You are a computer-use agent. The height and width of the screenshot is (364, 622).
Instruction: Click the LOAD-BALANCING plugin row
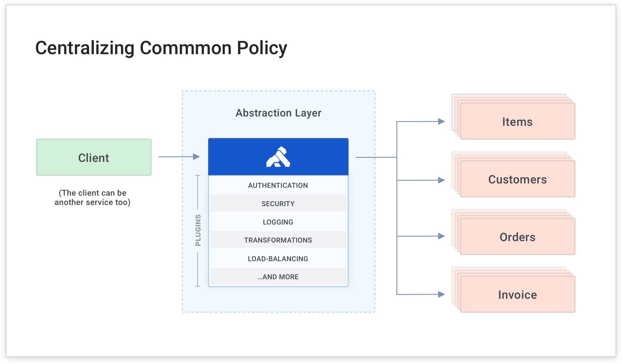[x=278, y=259]
